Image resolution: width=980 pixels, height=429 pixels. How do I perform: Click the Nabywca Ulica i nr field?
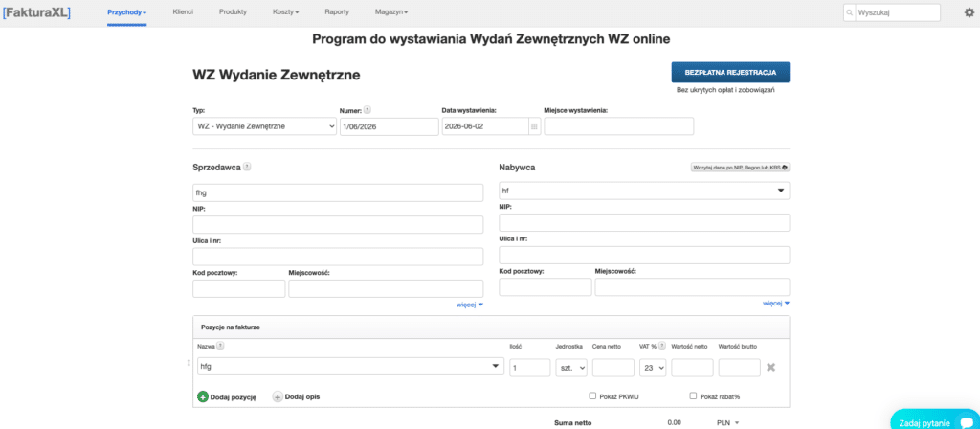pyautogui.click(x=644, y=255)
